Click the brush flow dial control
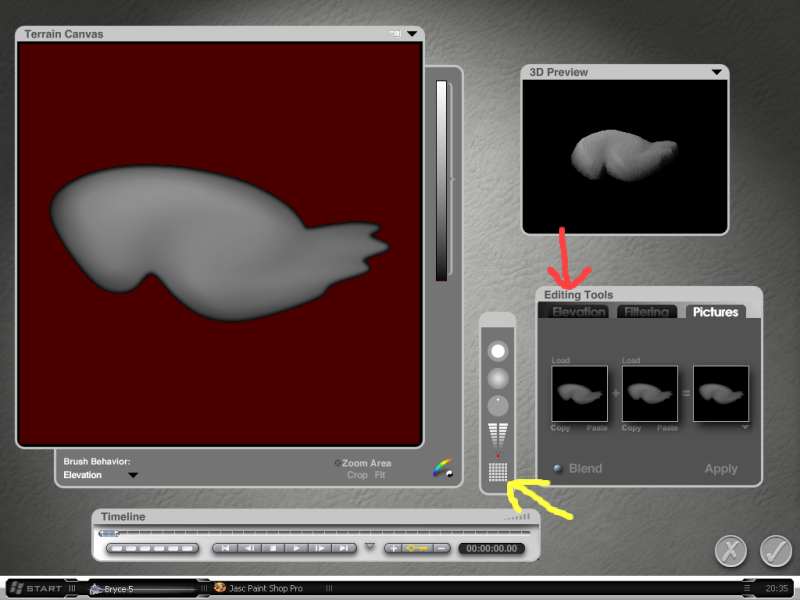This screenshot has height=600, width=800. pos(497,406)
